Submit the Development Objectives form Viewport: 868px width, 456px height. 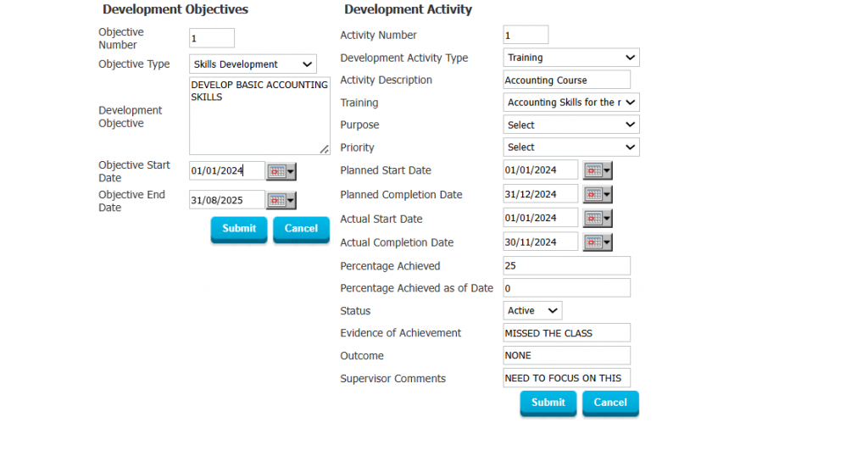239,229
